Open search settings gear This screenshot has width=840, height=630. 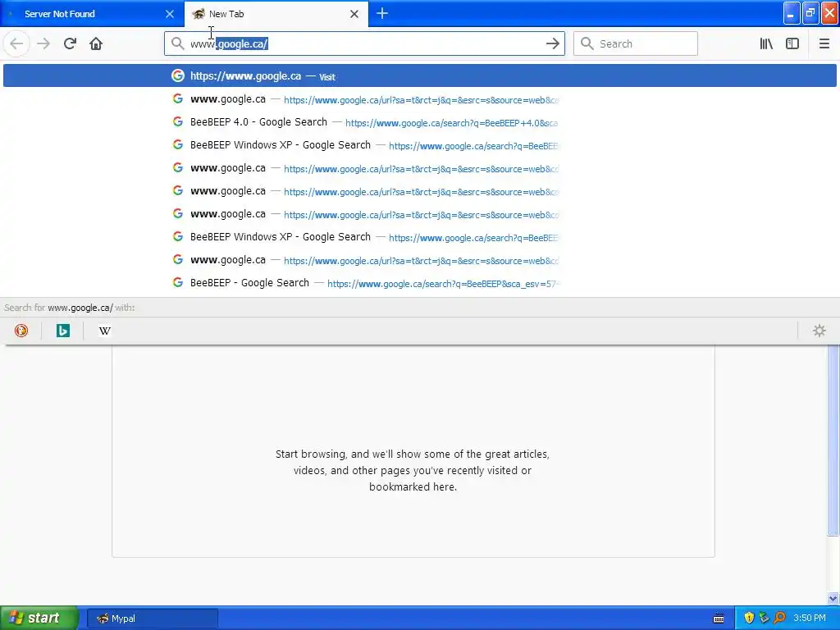click(x=819, y=331)
